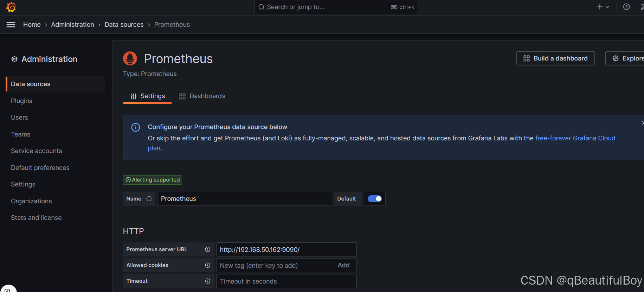Open the hamburger navigation menu
Screen dimensions: 644x292
11,25
